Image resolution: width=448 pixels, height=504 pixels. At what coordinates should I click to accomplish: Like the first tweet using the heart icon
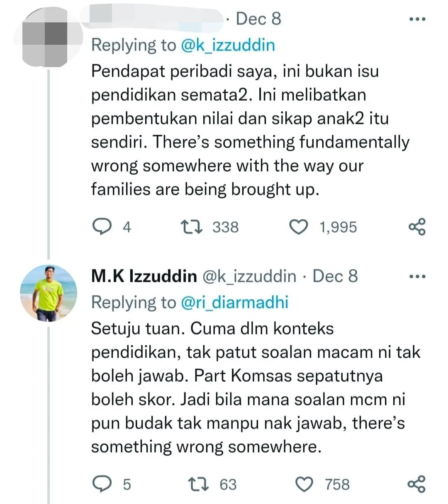(299, 226)
